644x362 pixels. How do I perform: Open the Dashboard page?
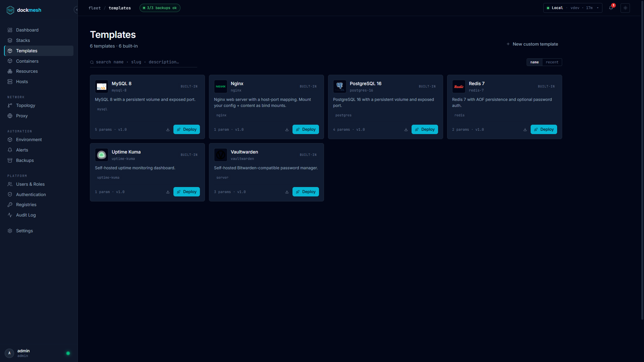pos(39,30)
